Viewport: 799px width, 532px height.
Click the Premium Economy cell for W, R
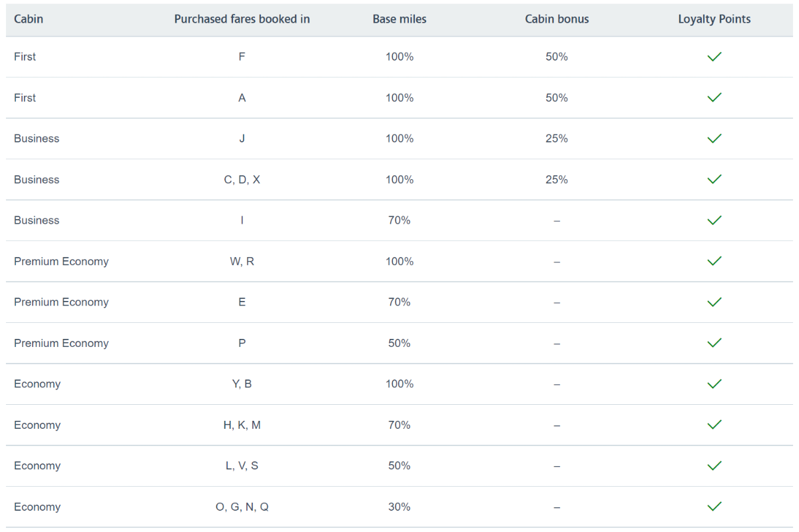click(x=61, y=262)
